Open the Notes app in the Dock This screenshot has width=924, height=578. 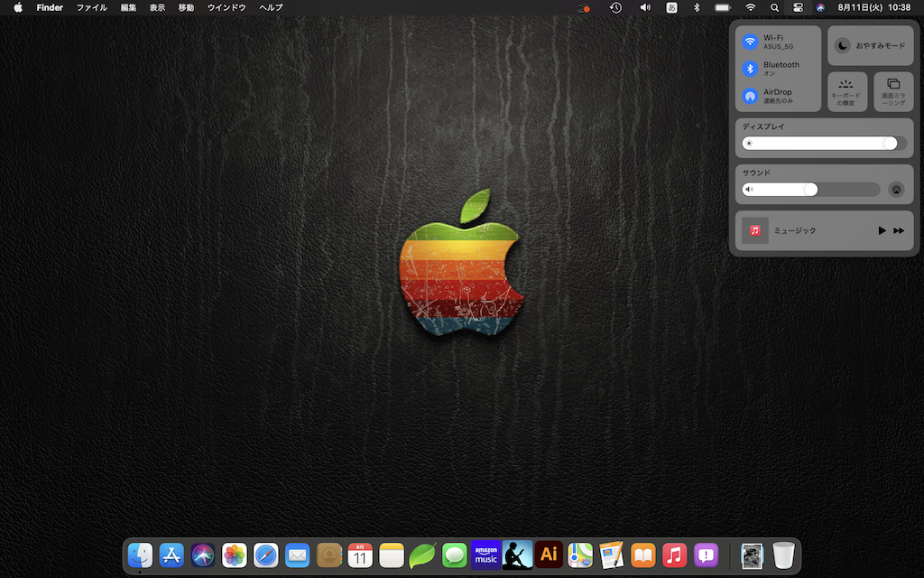click(x=392, y=555)
